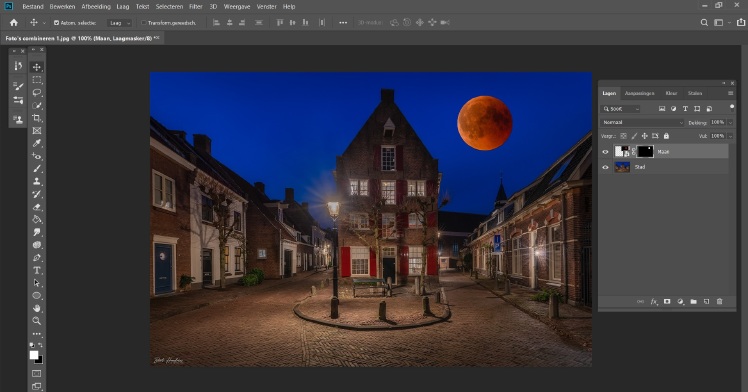Select the Zoom tool
This screenshot has height=392, width=748.
(37, 321)
